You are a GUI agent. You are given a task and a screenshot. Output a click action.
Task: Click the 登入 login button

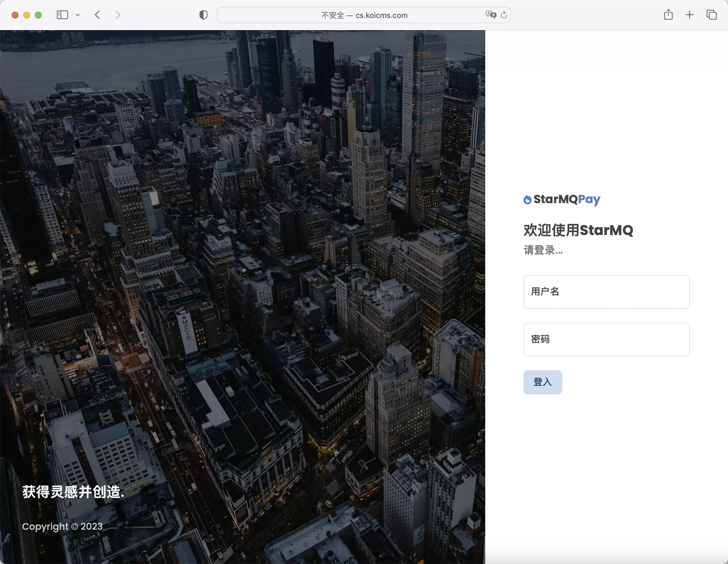[542, 382]
